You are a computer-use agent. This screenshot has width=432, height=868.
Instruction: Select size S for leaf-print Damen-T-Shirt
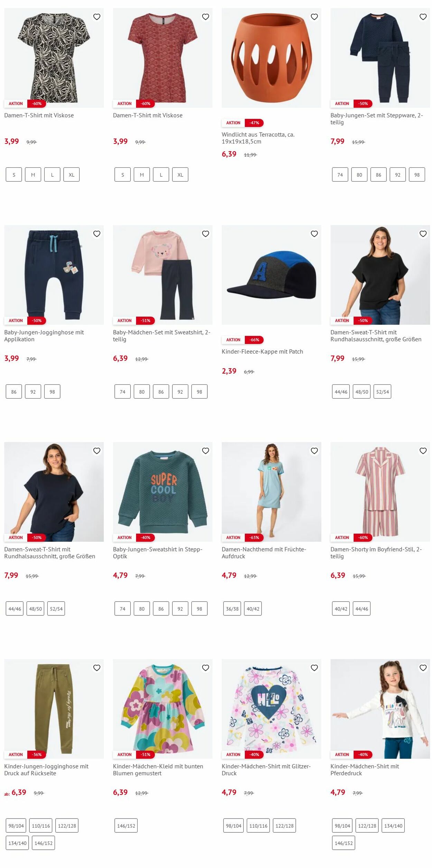click(x=14, y=175)
